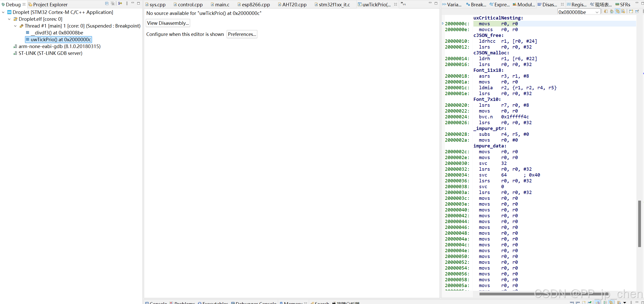Click the Pin to Debug Context icon

click(637, 11)
